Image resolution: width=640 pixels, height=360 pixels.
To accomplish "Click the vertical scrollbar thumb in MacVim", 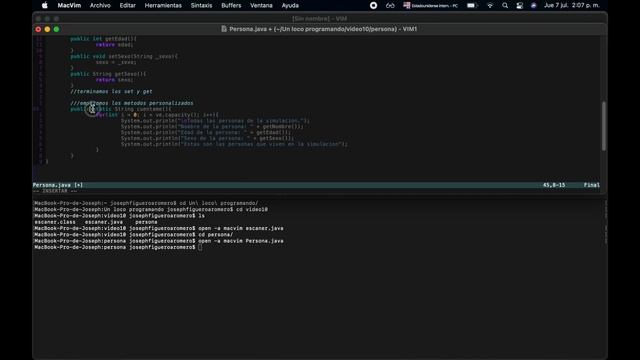I will pyautogui.click(x=604, y=126).
